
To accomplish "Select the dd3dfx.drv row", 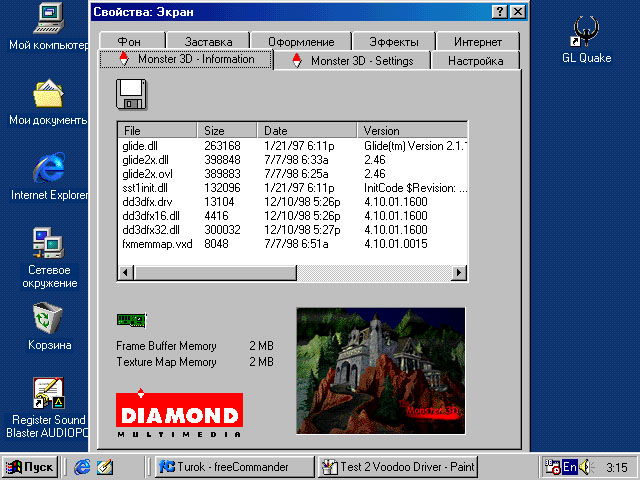I will tap(292, 202).
